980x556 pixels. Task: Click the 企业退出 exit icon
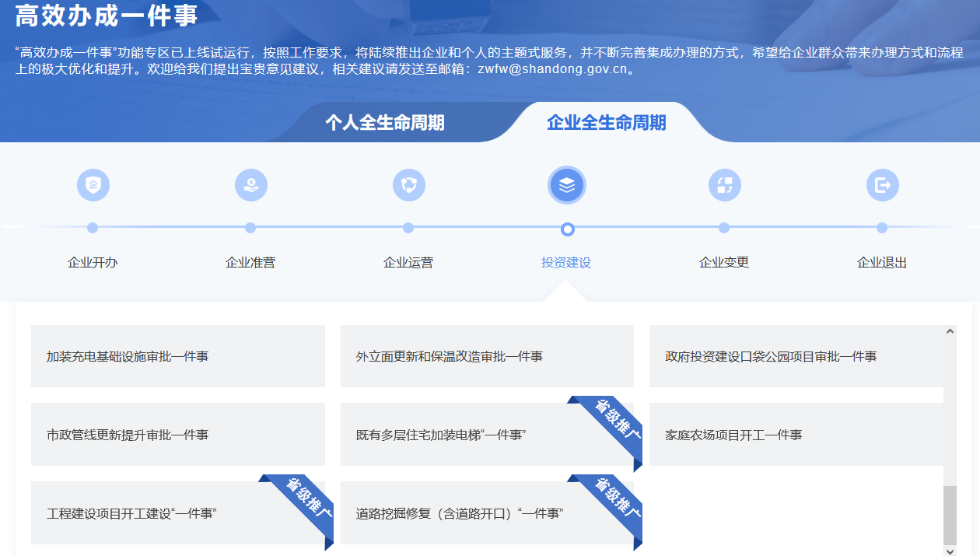click(x=882, y=185)
